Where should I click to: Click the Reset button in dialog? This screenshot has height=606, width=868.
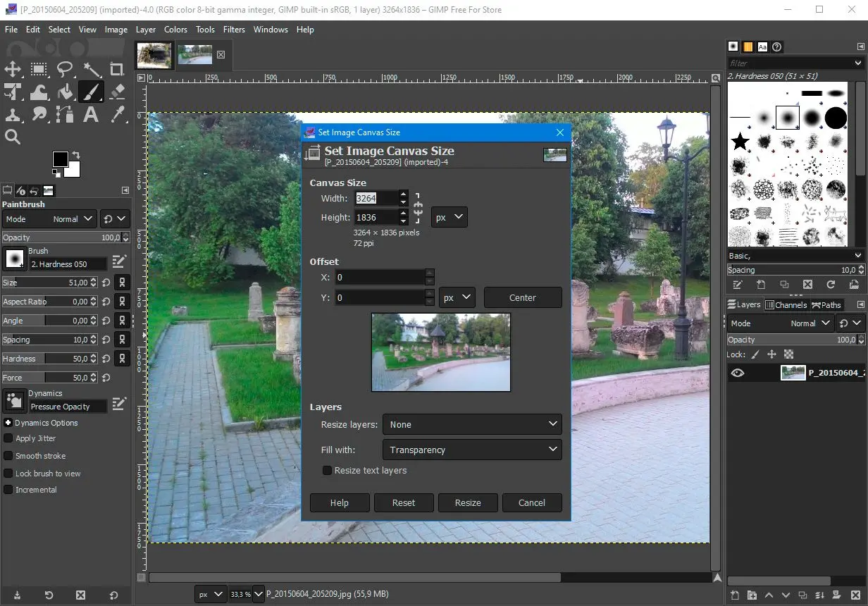coord(404,502)
